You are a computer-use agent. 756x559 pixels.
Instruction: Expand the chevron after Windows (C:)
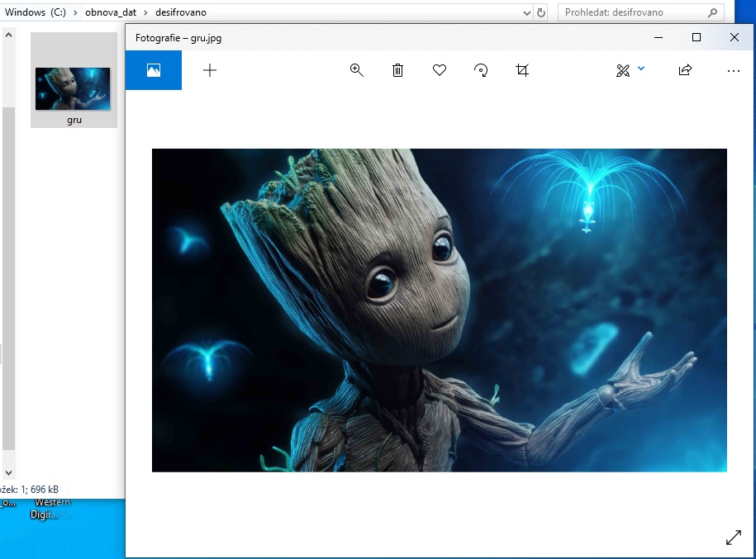(75, 12)
